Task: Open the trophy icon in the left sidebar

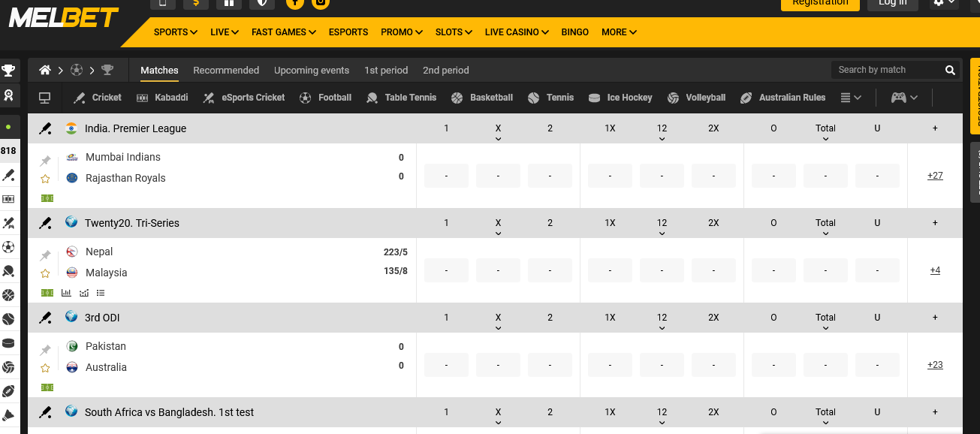Action: (x=8, y=71)
